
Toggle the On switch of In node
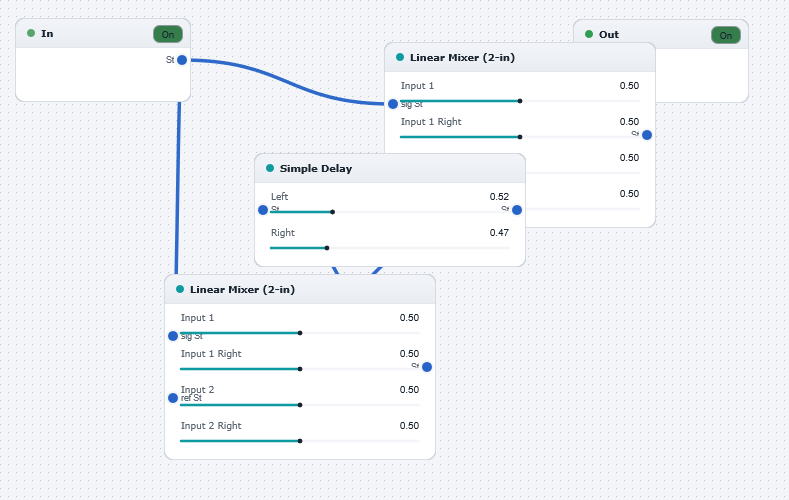(x=168, y=34)
